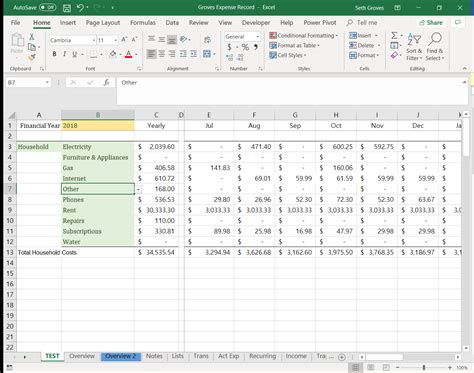Click the Copy icon
474x373 pixels.
coord(32,47)
